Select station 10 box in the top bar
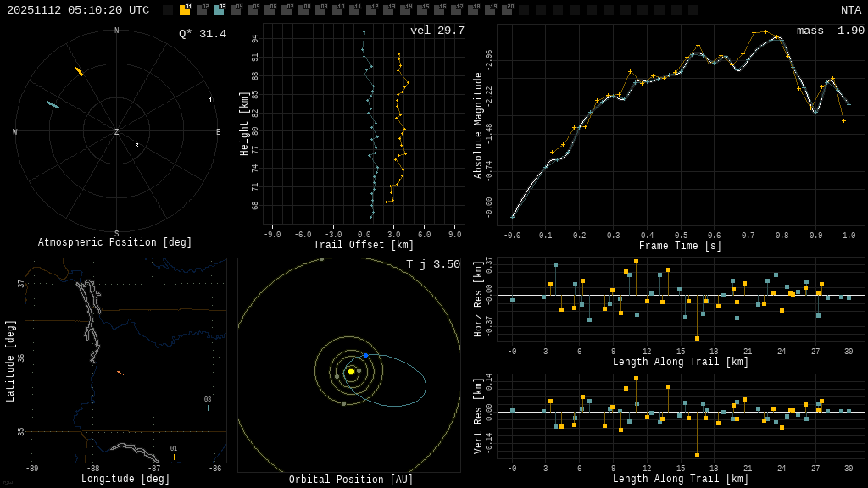 (337, 10)
